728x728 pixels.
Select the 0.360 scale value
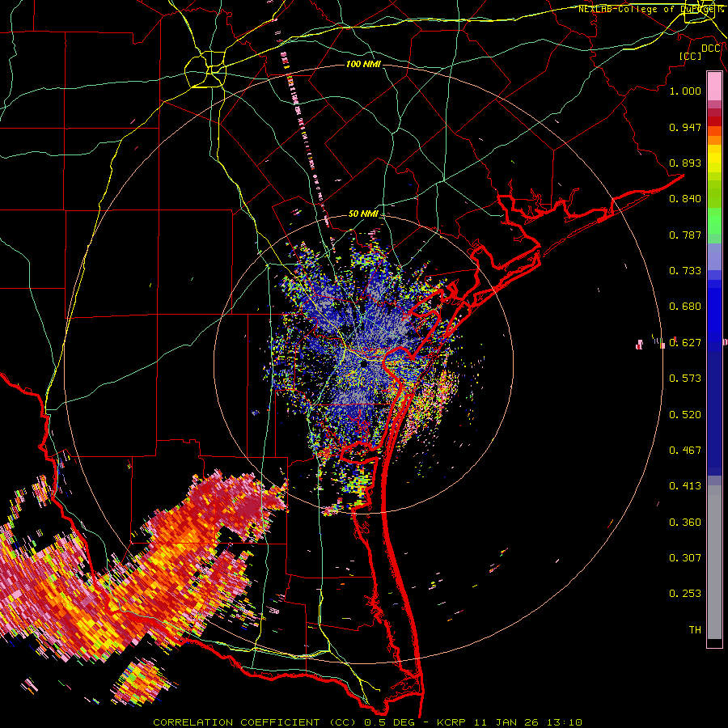(685, 523)
